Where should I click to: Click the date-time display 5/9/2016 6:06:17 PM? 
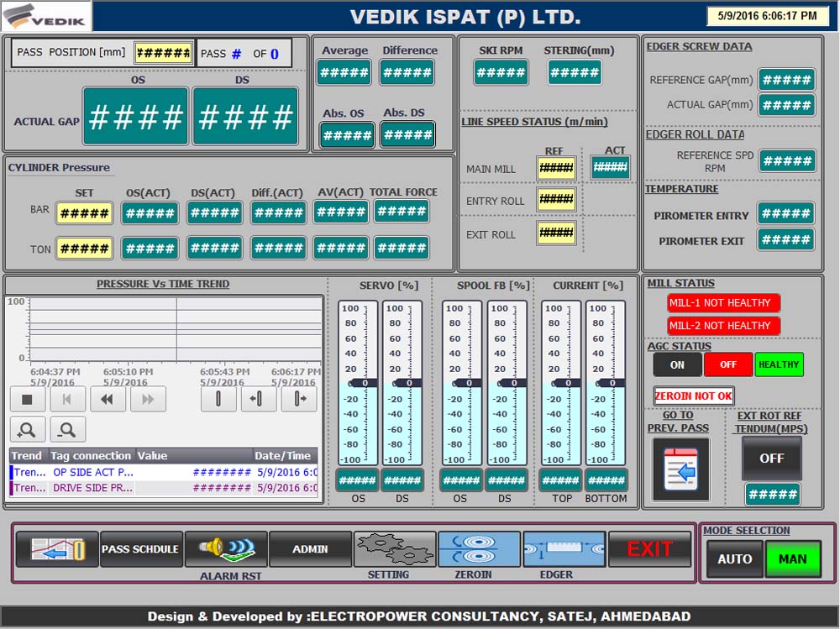(x=768, y=16)
